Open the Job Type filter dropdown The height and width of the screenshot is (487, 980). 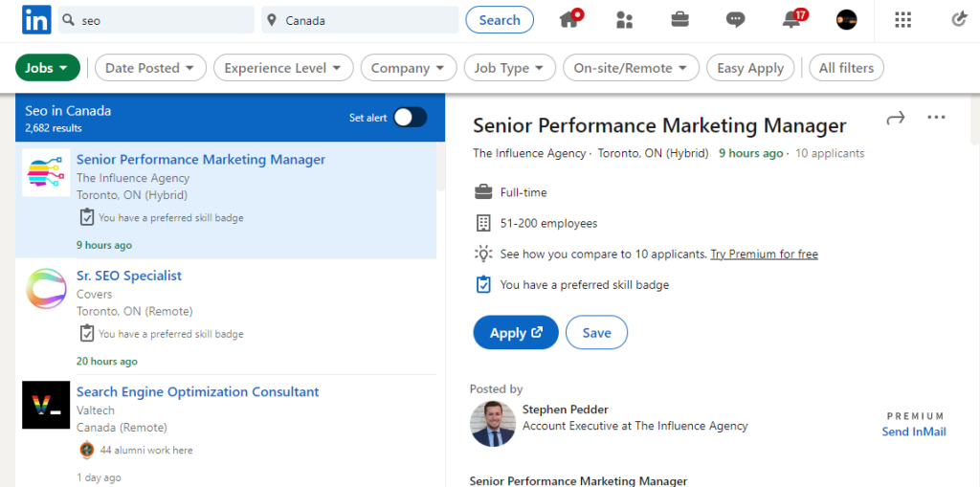[x=509, y=68]
